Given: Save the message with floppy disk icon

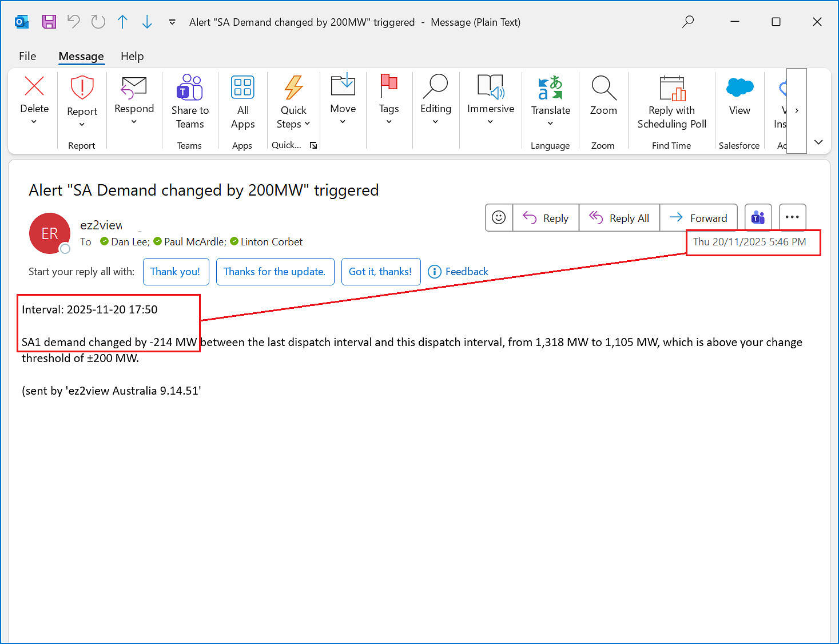Looking at the screenshot, I should tap(49, 22).
